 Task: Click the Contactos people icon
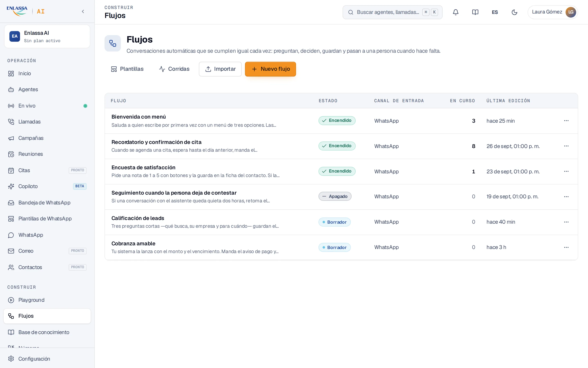[11, 267]
